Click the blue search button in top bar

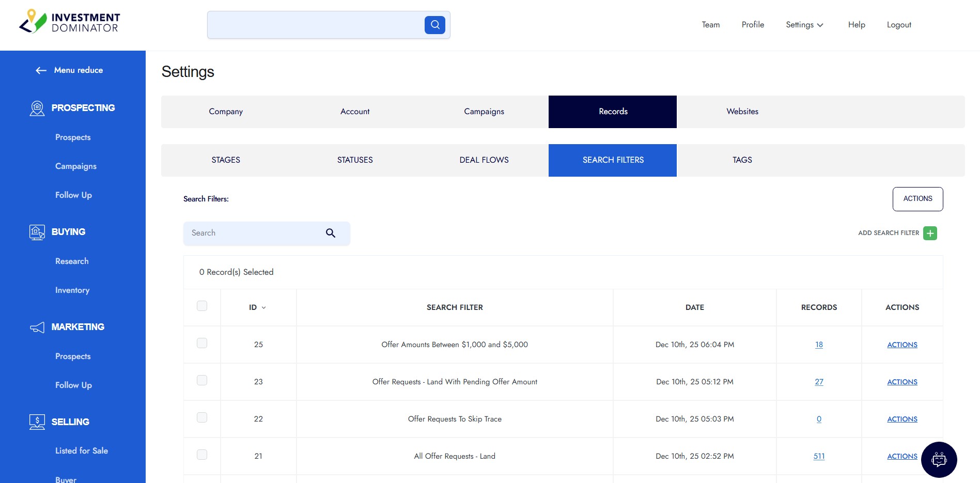tap(434, 25)
